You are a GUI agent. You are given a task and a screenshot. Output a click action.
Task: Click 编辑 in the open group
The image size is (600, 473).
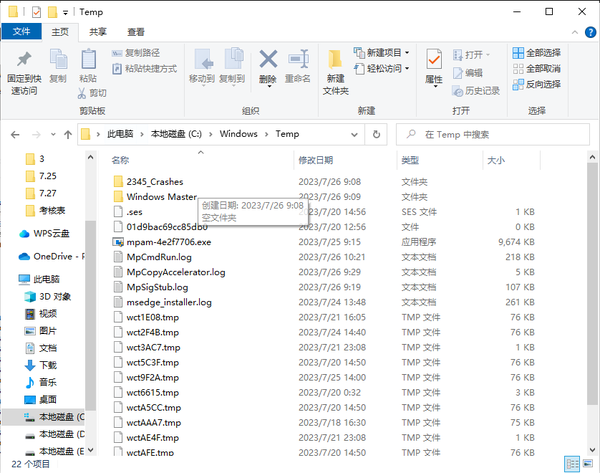pyautogui.click(x=468, y=73)
